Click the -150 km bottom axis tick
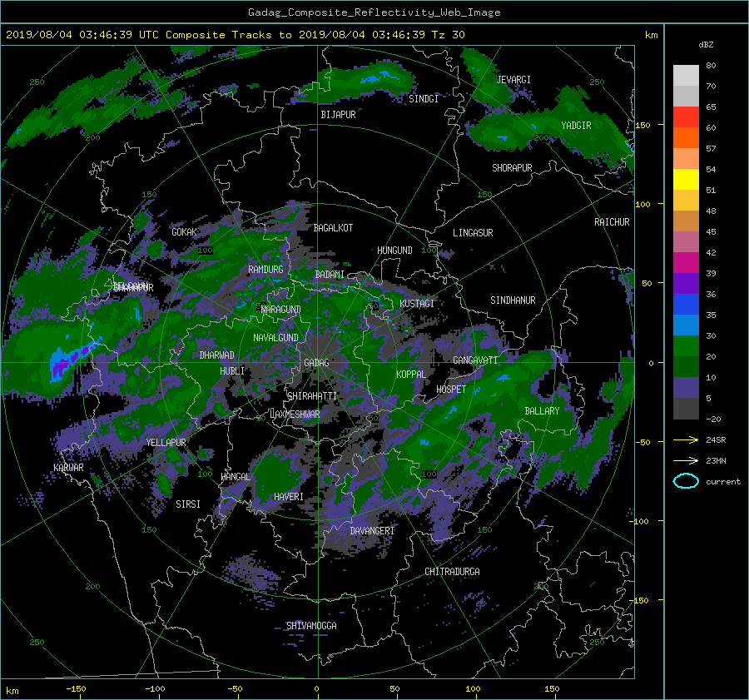 tap(76, 689)
